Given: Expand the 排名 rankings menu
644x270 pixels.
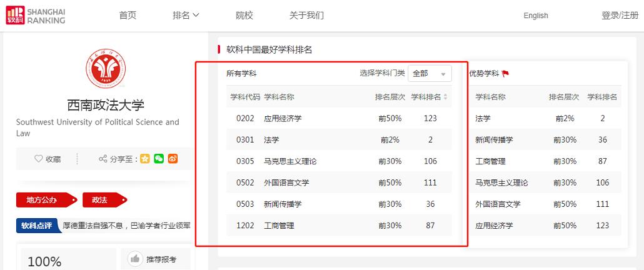Looking at the screenshot, I should click(186, 16).
